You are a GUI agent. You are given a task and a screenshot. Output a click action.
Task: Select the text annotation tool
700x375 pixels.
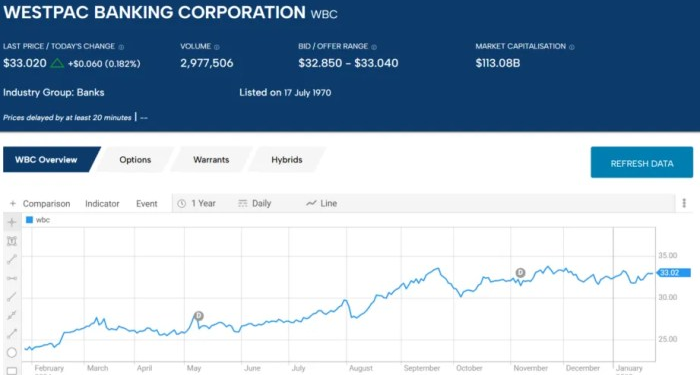(x=12, y=241)
